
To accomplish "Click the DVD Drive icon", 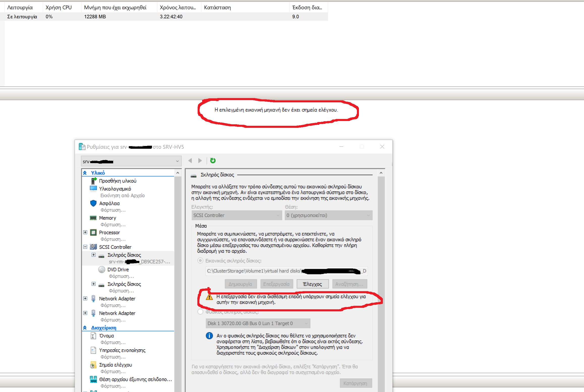I will (102, 269).
